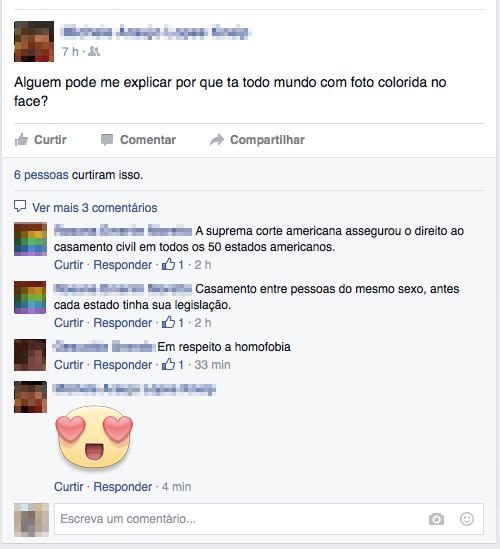This screenshot has width=500, height=549.
Task: Click Curtir under the Supreme Court comment
Action: [x=69, y=265]
